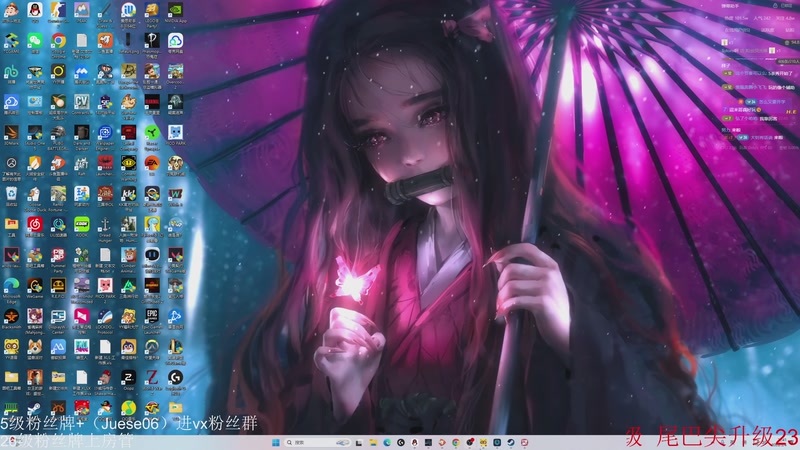The width and height of the screenshot is (800, 450).
Task: Open the DisplayWidget Center shortcut
Action: 58,316
